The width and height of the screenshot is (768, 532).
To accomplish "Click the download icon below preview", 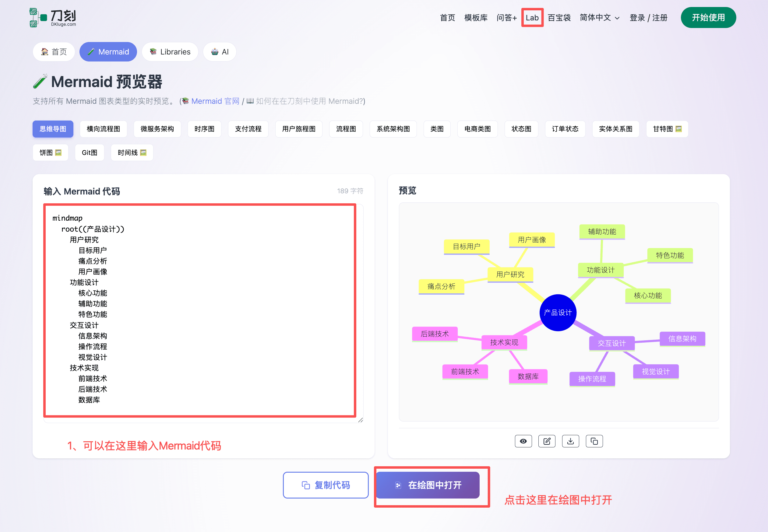I will (571, 441).
